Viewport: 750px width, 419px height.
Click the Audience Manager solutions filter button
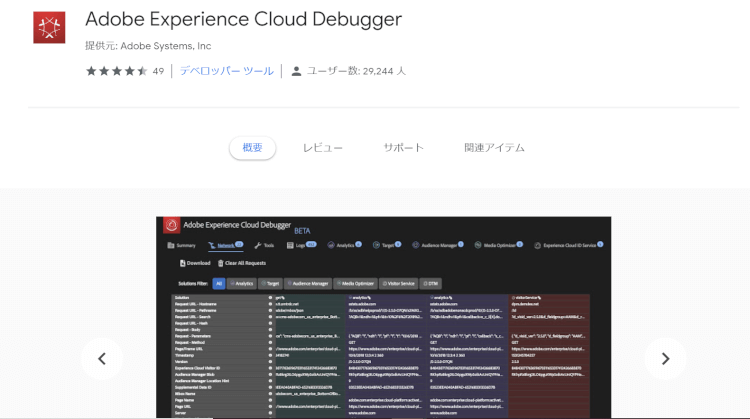coord(305,283)
